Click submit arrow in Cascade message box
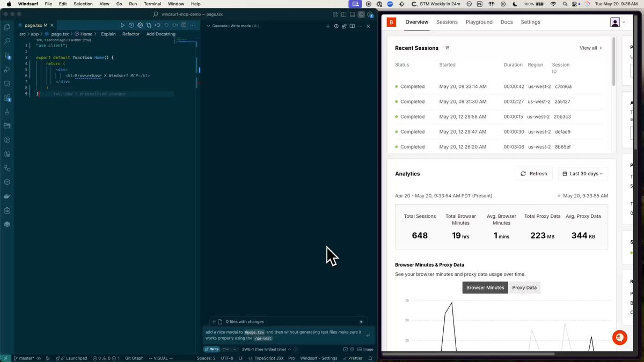This screenshot has width=644, height=362. (x=368, y=336)
